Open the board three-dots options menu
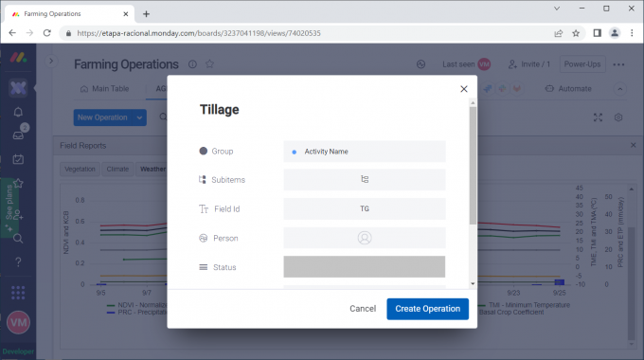Viewport: 644px width, 360px height. [618, 64]
